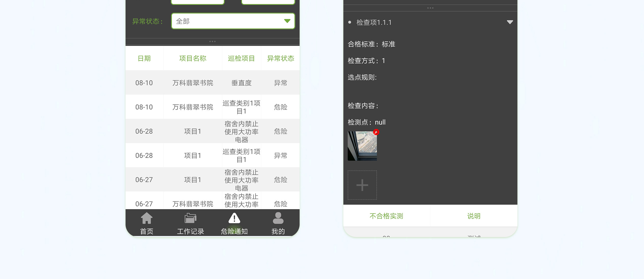644x279 pixels.
Task: Click the three-dot handle above 检查项1.1.1
Action: [x=430, y=8]
